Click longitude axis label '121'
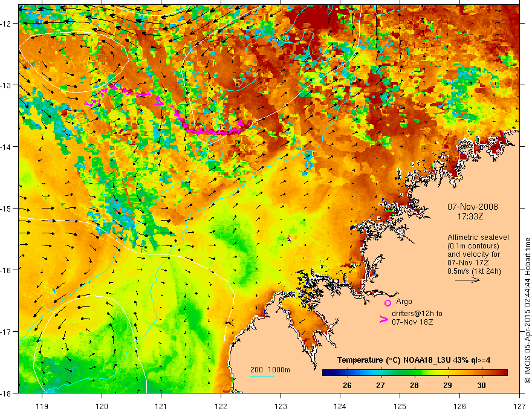This screenshot has width=532, height=411. pyautogui.click(x=161, y=406)
